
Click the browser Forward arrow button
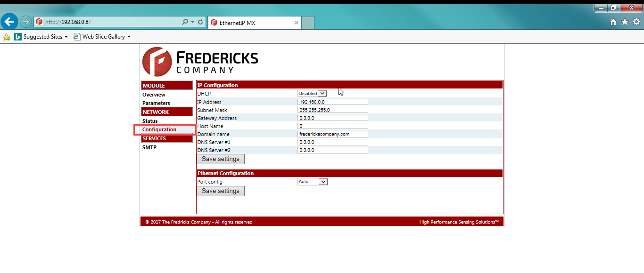coord(25,22)
